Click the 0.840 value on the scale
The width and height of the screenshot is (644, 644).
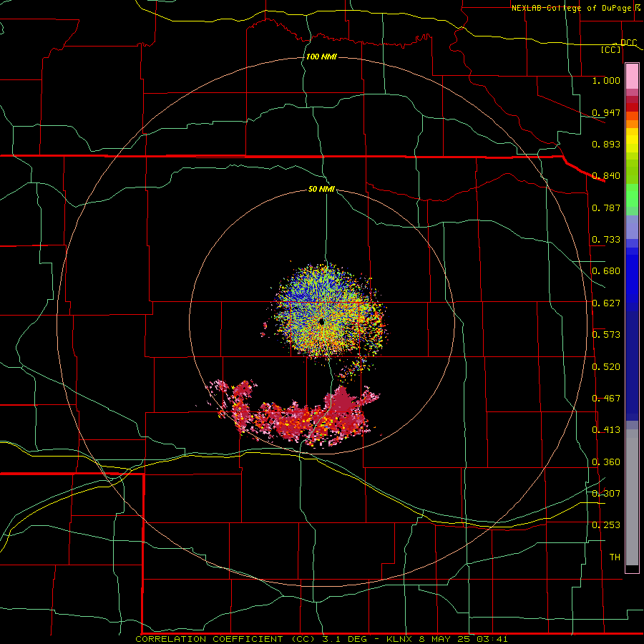(x=606, y=176)
